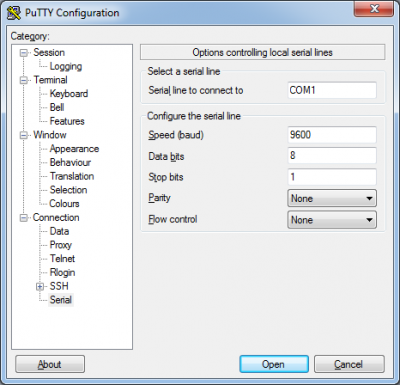Open Selection settings category
The height and width of the screenshot is (385, 400).
(x=68, y=190)
